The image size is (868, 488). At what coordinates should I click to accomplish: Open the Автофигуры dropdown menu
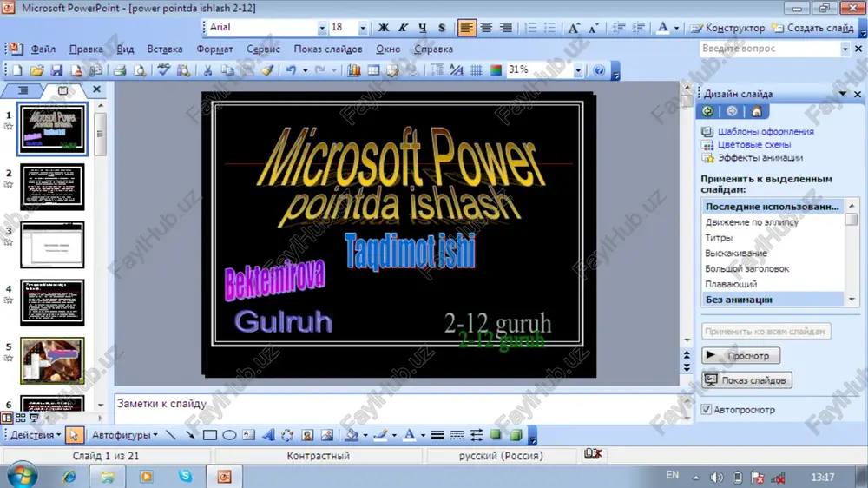click(124, 435)
